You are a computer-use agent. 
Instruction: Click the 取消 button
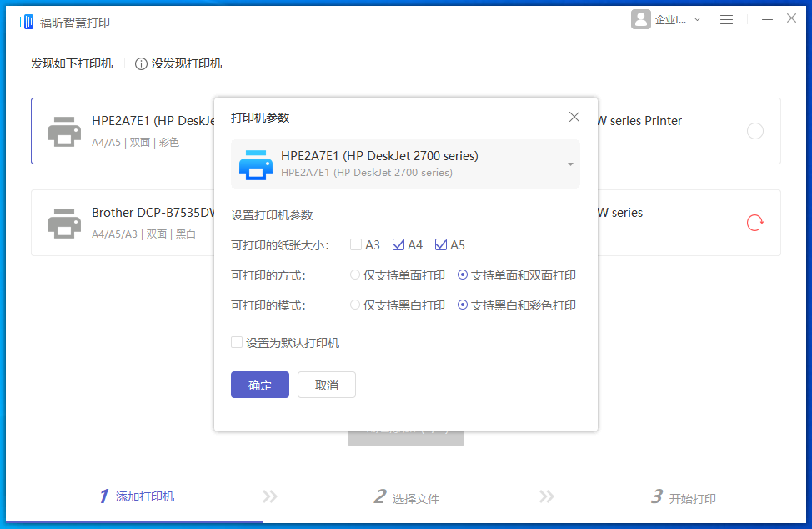tap(326, 385)
